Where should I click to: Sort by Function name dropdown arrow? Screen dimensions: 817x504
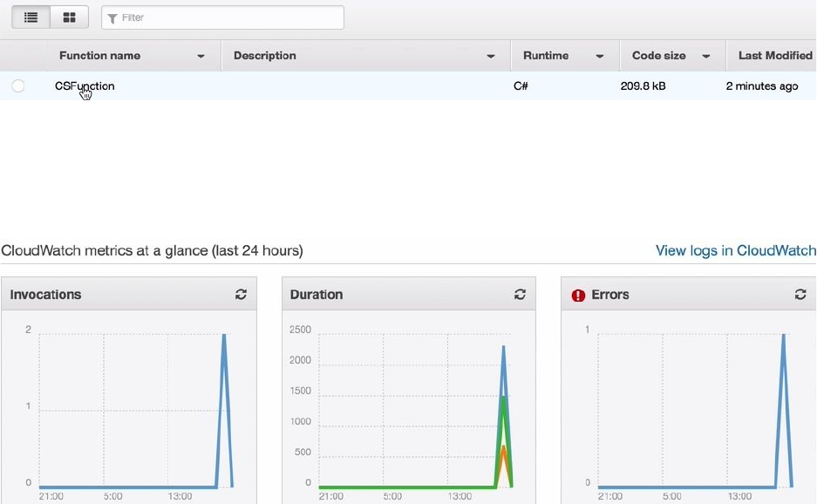coord(201,57)
